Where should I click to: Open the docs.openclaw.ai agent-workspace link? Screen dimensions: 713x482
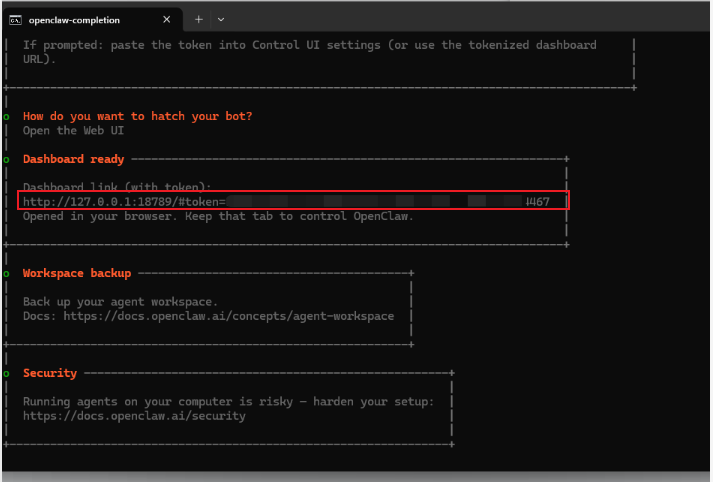pyautogui.click(x=229, y=316)
